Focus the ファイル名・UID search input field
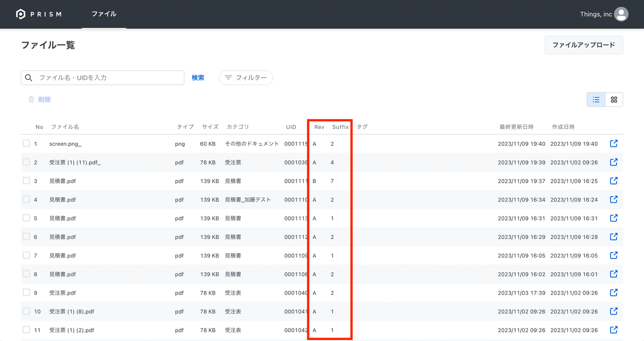Image resolution: width=644 pixels, height=341 pixels. point(108,78)
